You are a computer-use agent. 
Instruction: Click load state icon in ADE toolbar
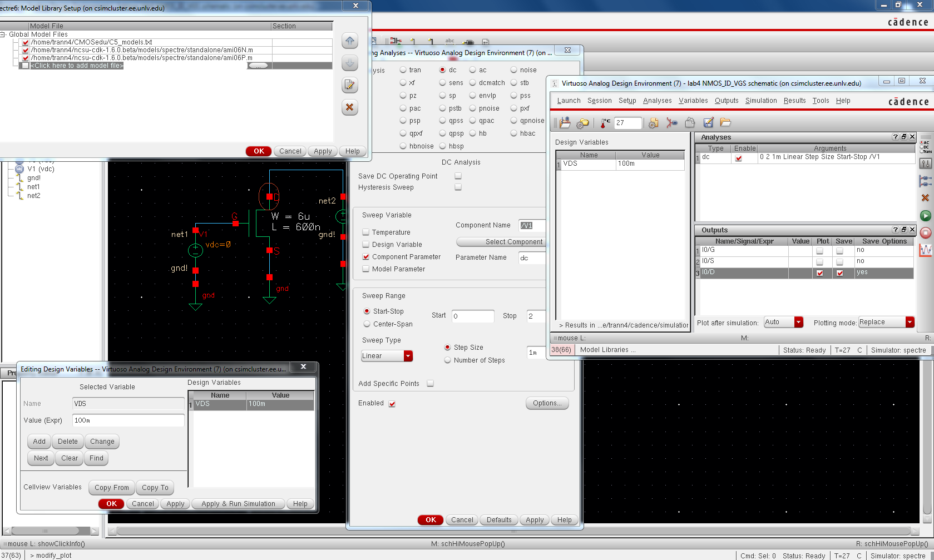565,122
